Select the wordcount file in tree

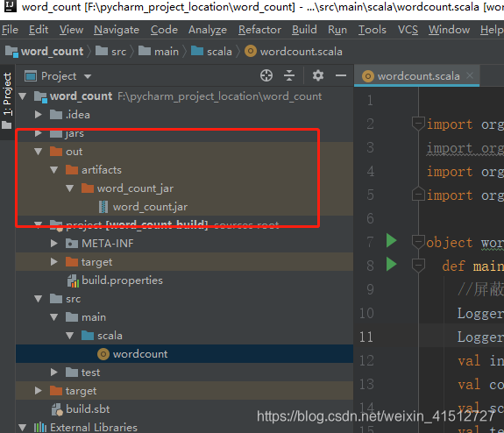(140, 354)
